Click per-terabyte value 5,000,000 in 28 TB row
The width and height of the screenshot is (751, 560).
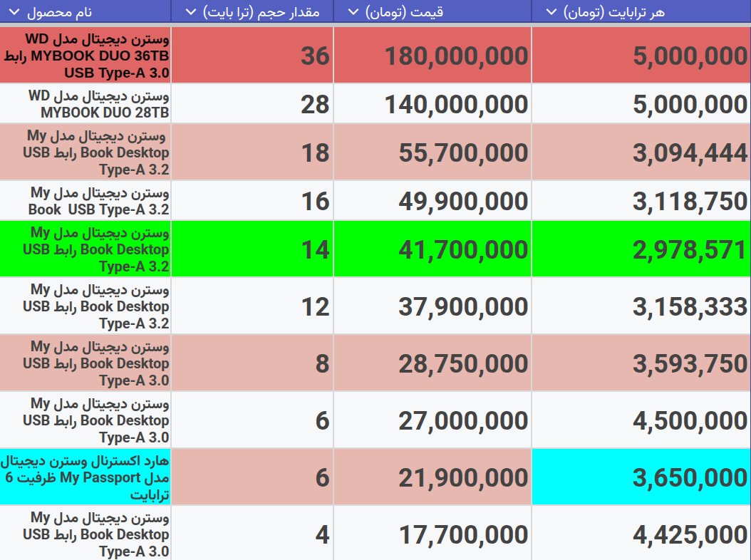pos(641,104)
